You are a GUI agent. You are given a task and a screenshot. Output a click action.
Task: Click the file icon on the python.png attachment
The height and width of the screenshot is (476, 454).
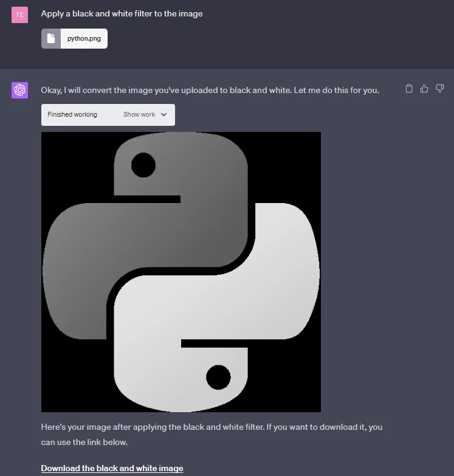tap(52, 38)
